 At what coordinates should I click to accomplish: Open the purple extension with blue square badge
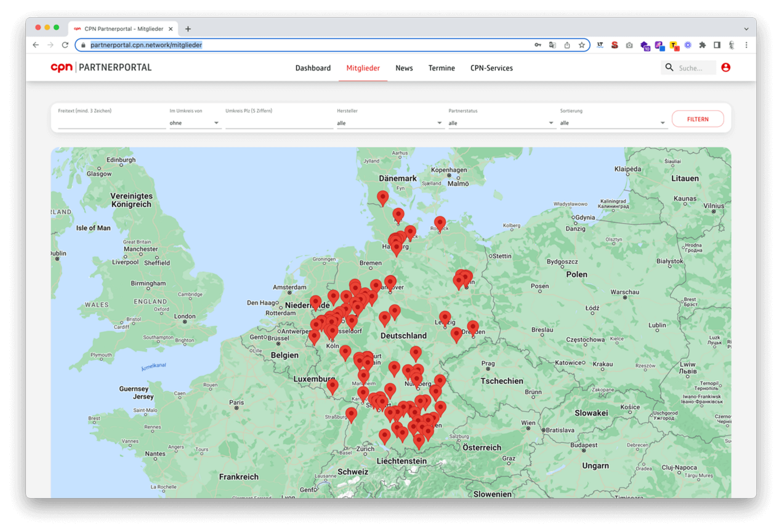[659, 46]
